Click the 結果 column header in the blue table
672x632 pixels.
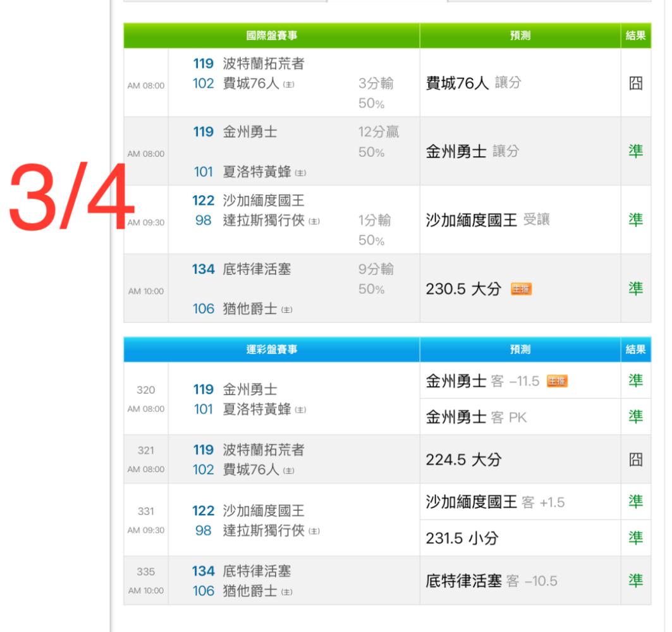pyautogui.click(x=635, y=349)
